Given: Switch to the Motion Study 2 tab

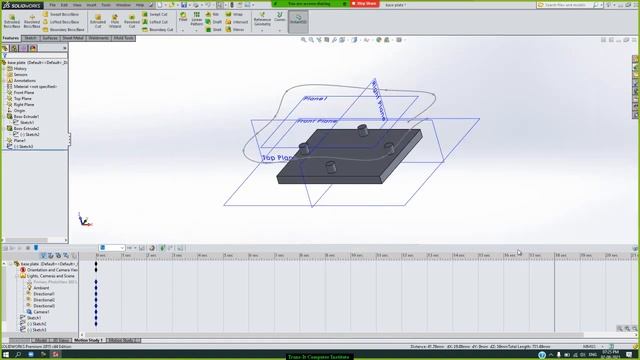Looking at the screenshot, I should pyautogui.click(x=123, y=340).
